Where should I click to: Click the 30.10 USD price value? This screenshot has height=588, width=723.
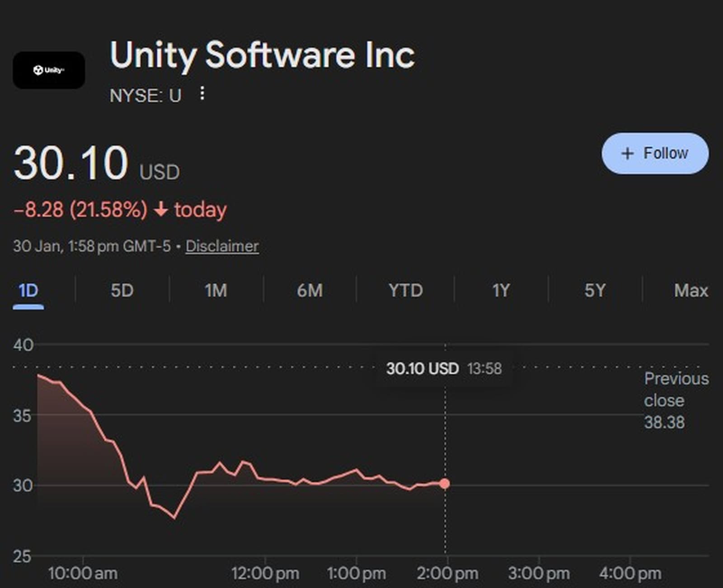pyautogui.click(x=71, y=163)
